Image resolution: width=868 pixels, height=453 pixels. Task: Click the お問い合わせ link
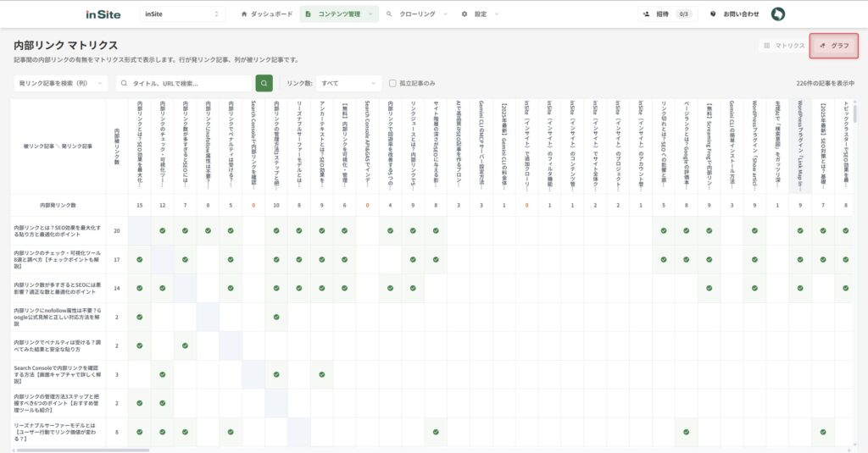click(741, 14)
